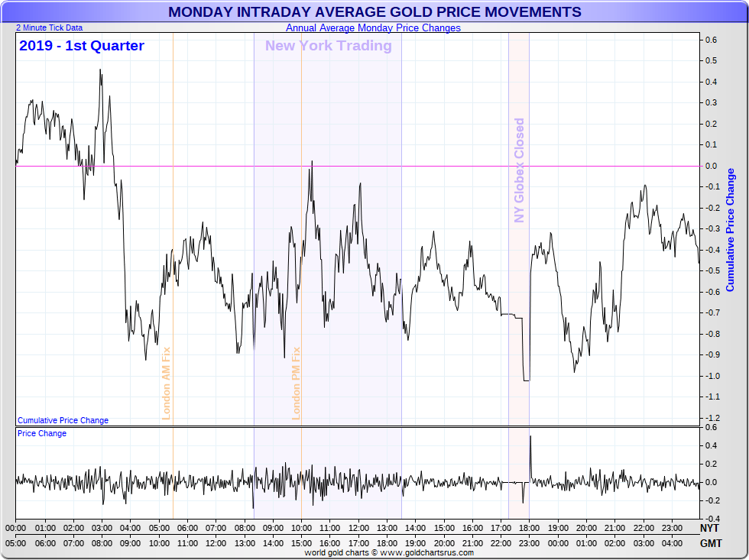
Task: Click 'Annual Average Monday Price Changes' subtitle
Action: click(x=373, y=28)
